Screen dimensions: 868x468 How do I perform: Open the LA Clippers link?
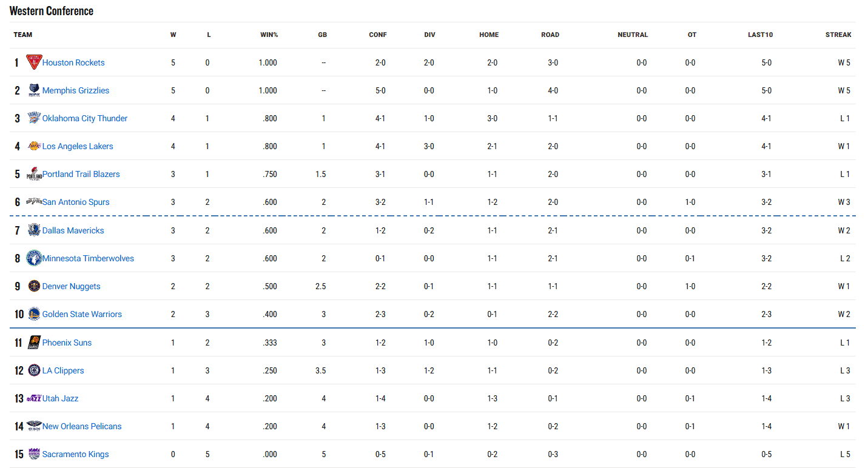click(x=63, y=370)
